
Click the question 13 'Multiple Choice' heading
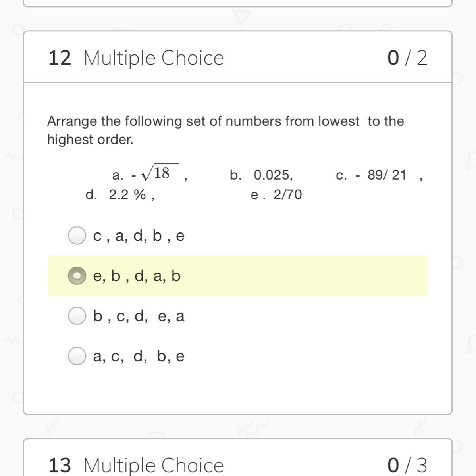click(154, 465)
